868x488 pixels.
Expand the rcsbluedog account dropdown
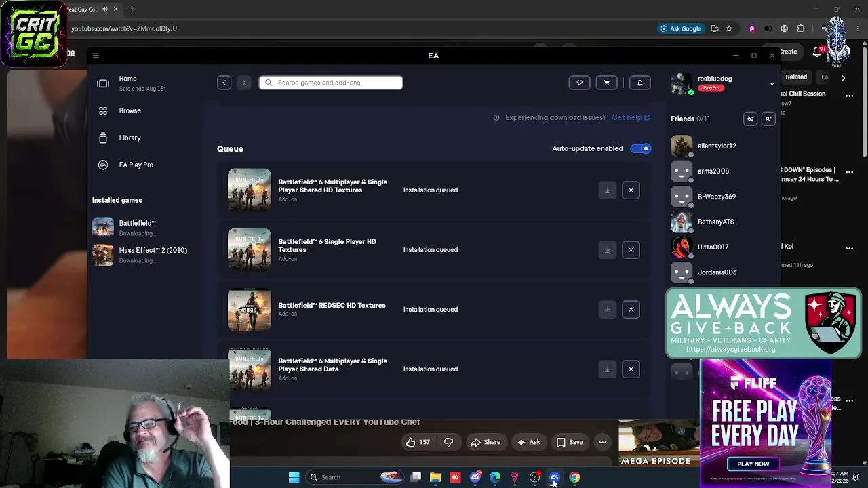pos(772,83)
